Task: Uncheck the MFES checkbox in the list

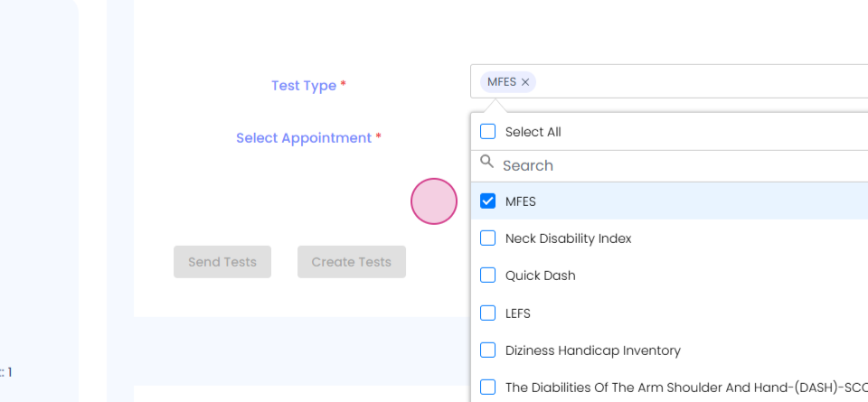Action: pos(488,201)
